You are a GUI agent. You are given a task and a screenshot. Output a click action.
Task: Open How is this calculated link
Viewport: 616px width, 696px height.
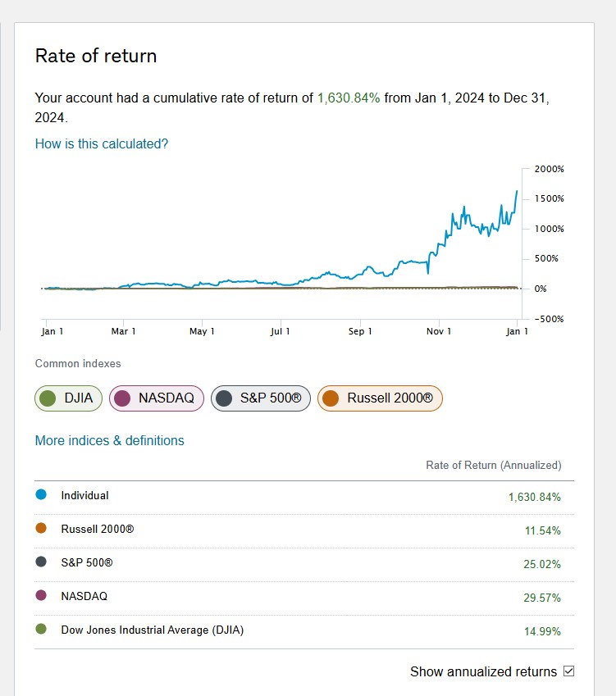point(102,143)
